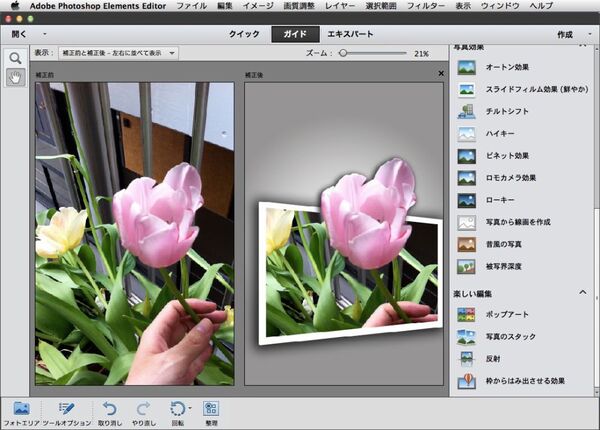The image size is (600, 430).
Task: Close the 補正後 preview pane
Action: pyautogui.click(x=441, y=73)
